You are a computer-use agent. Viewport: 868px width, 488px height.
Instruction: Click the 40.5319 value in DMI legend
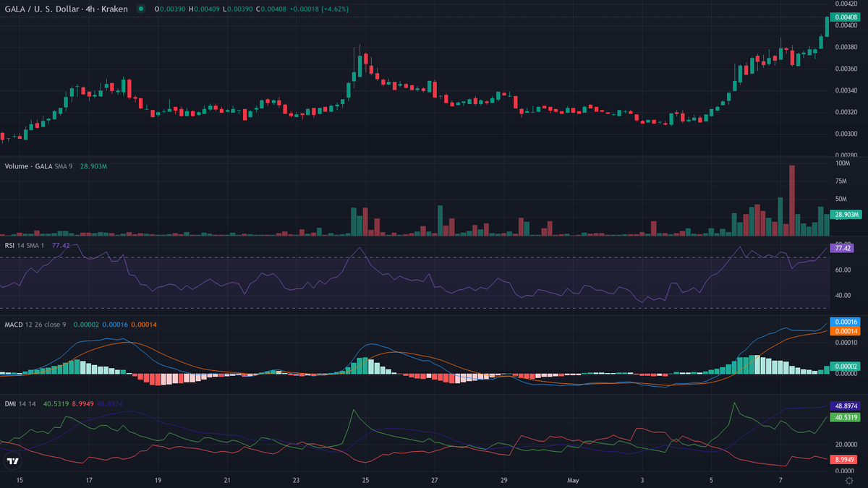tap(54, 404)
